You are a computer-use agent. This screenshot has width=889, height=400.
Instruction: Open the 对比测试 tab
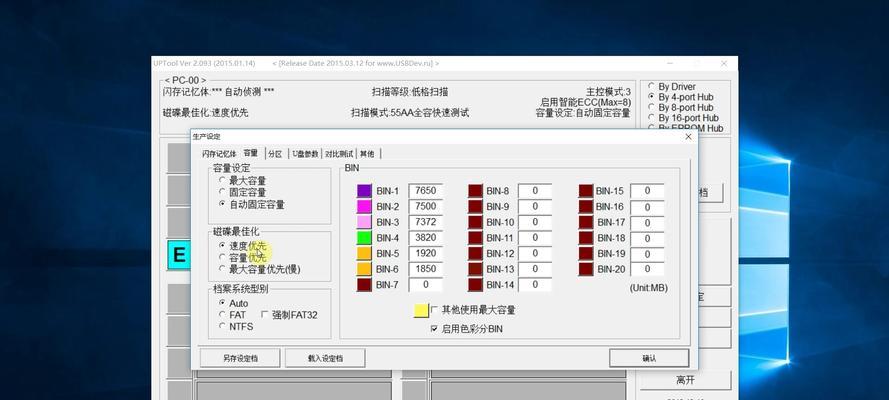coord(339,154)
